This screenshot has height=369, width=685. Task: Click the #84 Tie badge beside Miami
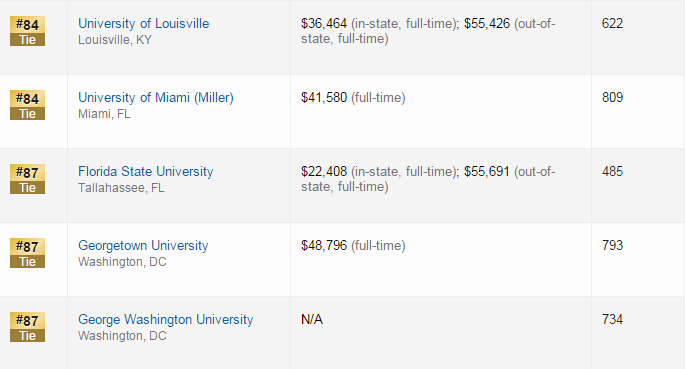[x=28, y=105]
